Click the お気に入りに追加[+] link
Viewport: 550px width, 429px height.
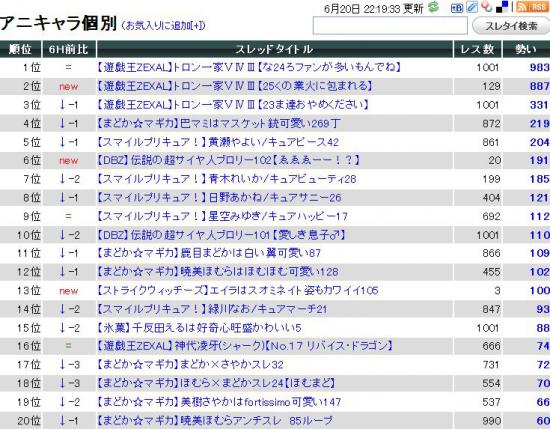click(163, 26)
